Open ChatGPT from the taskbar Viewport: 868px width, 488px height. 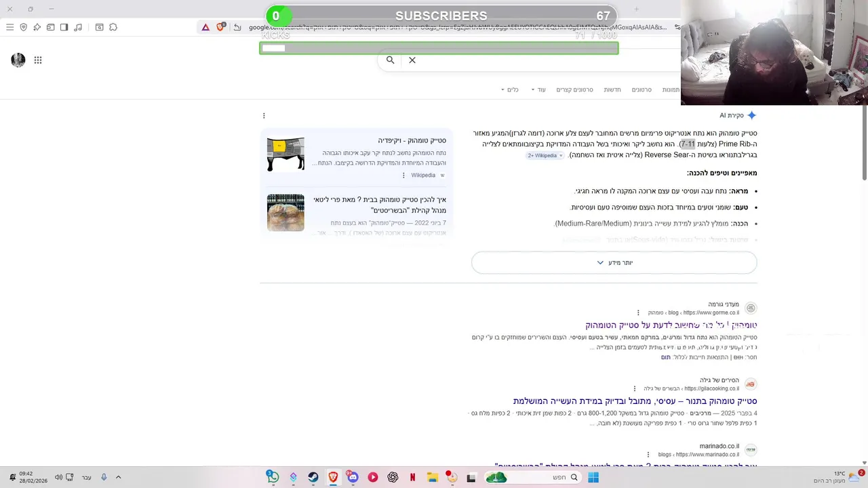click(393, 477)
